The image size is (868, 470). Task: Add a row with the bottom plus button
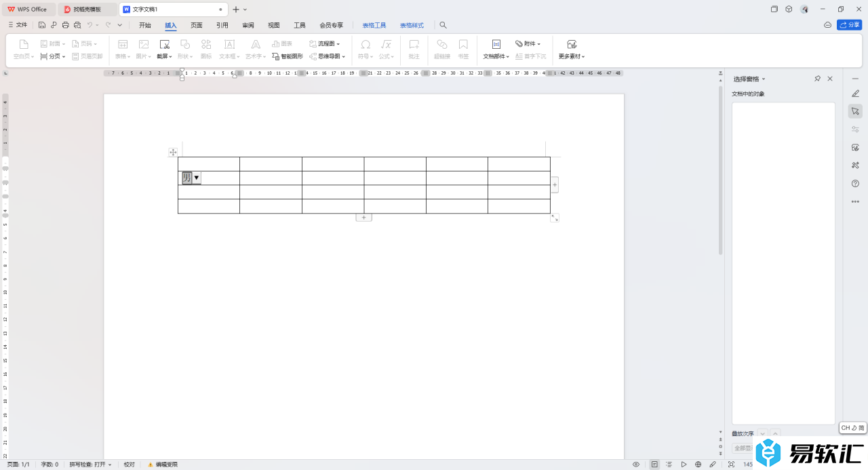(363, 217)
